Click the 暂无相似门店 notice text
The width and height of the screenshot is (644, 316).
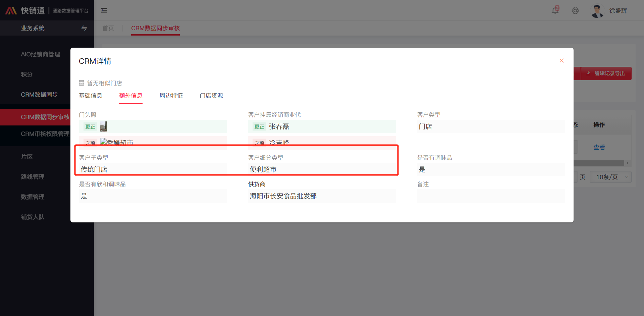tap(104, 83)
